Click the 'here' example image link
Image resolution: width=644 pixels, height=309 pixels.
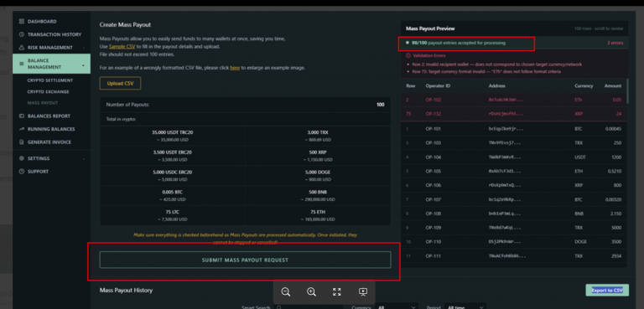[235, 68]
